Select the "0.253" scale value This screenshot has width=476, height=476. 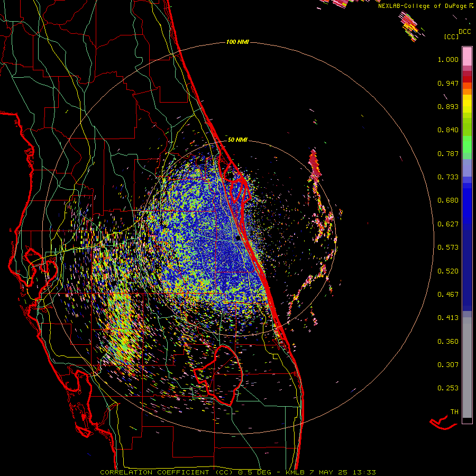(x=448, y=388)
